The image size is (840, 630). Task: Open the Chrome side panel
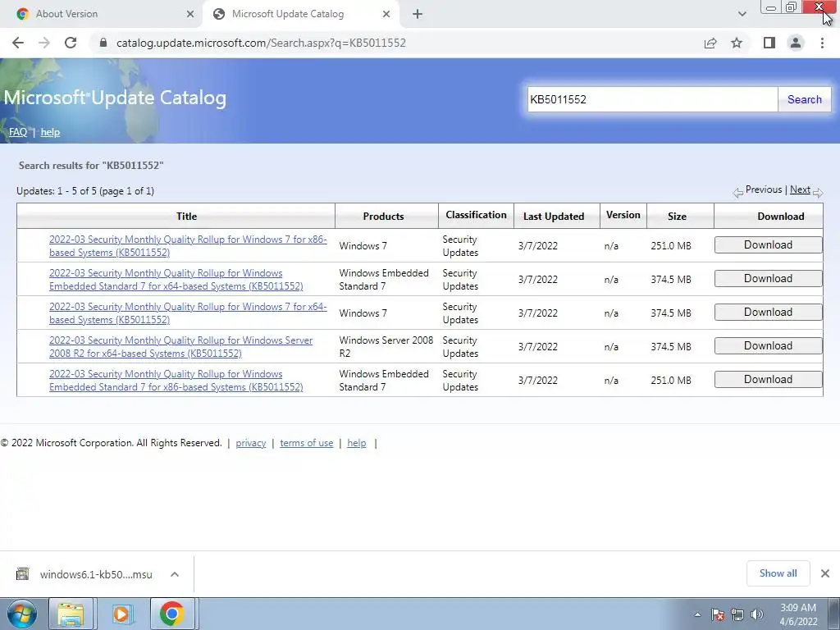[x=769, y=43]
